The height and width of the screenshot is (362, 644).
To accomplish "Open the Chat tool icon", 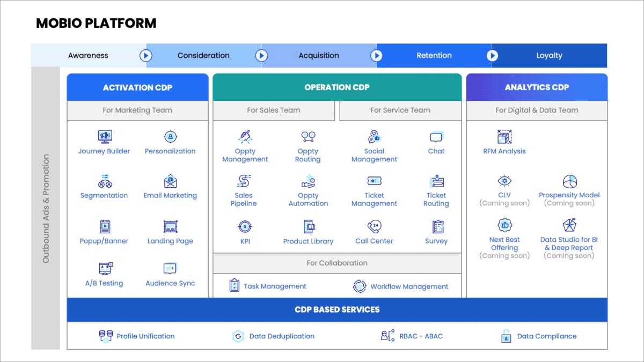I will click(x=436, y=137).
